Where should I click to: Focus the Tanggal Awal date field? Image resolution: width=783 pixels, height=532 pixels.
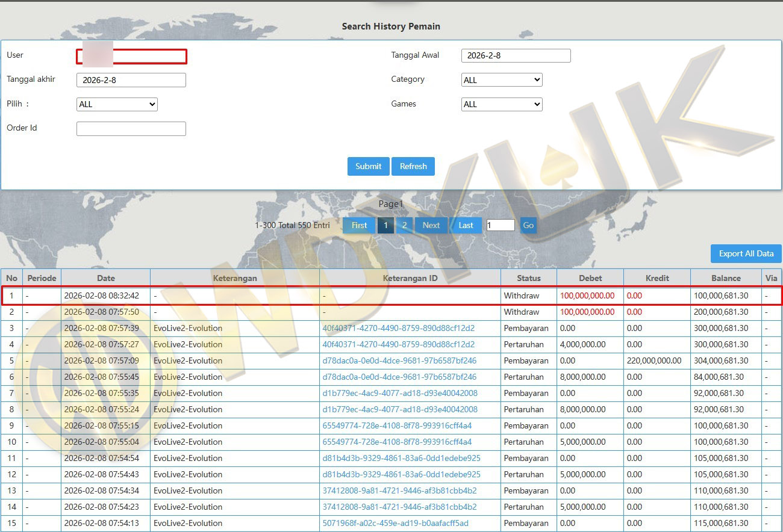point(516,55)
